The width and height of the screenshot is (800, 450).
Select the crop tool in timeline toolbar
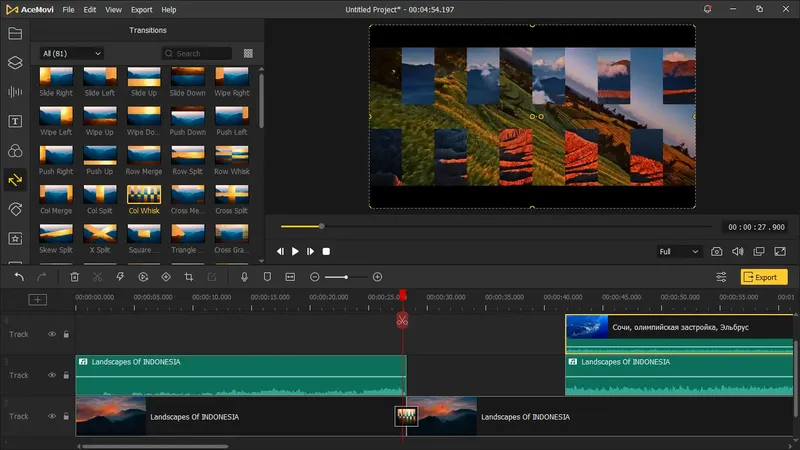click(x=188, y=277)
